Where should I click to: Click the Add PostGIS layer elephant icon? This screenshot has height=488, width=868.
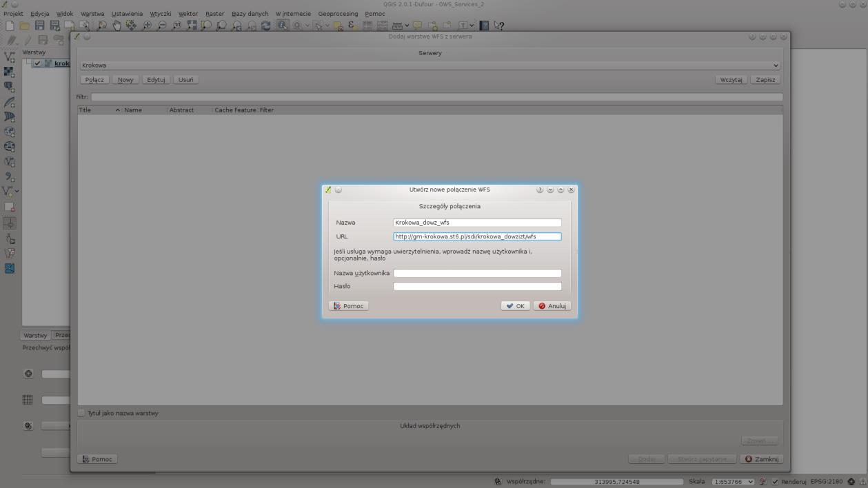[10, 86]
